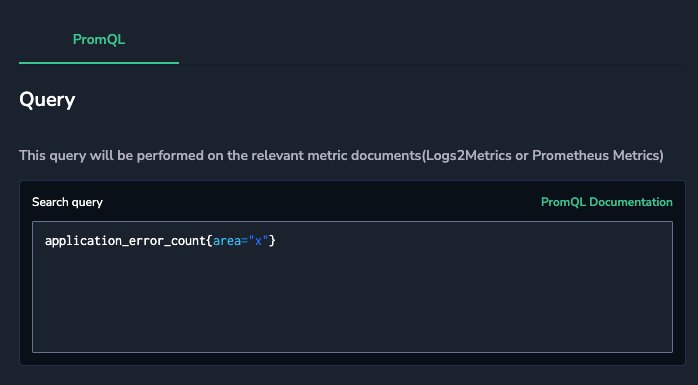The image size is (698, 385).
Task: Click the green underline beneath PromQL tab
Action: (99, 63)
